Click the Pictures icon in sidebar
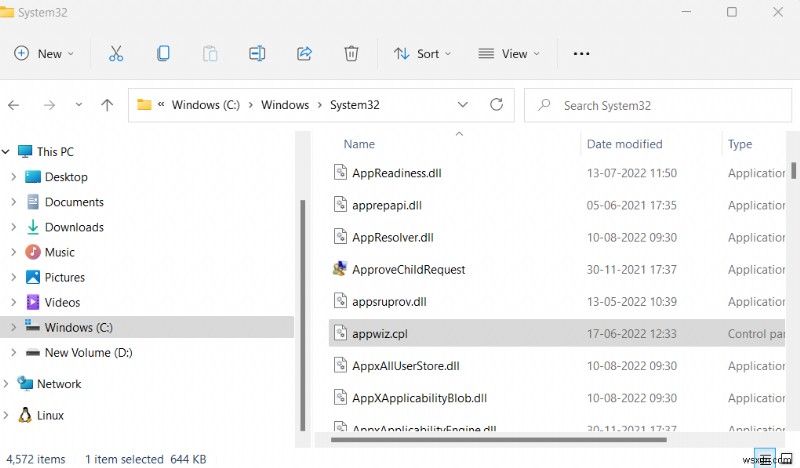The width and height of the screenshot is (800, 468). click(x=33, y=277)
